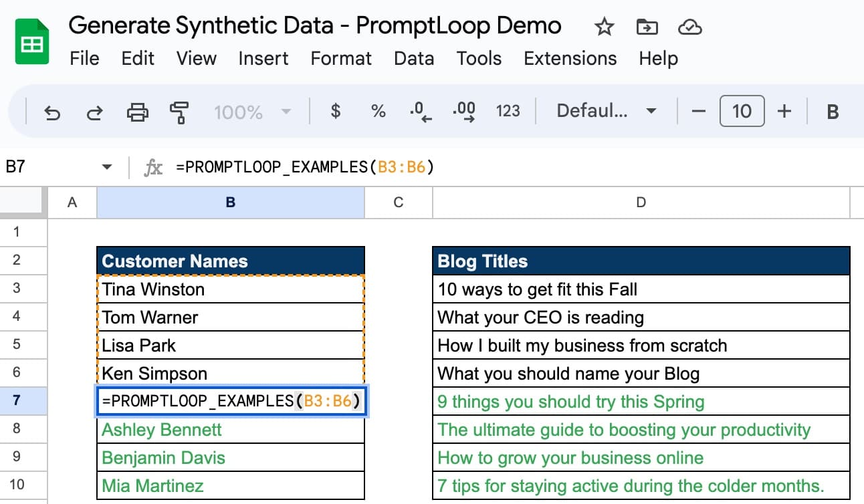The height and width of the screenshot is (504, 864).
Task: Click the document title text
Action: pos(315,25)
